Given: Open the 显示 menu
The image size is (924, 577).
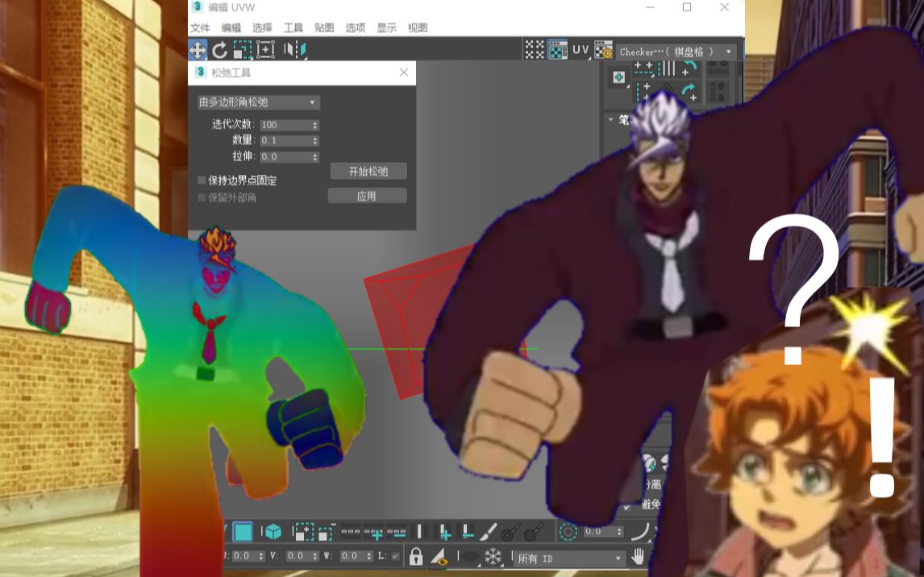Looking at the screenshot, I should (386, 27).
